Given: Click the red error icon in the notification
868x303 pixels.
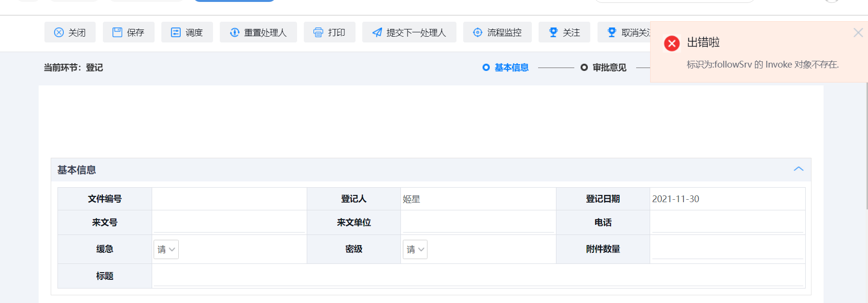Looking at the screenshot, I should pyautogui.click(x=672, y=43).
